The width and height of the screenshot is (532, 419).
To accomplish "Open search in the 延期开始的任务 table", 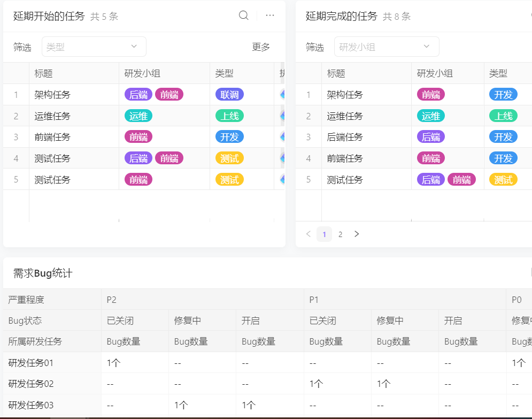I will coord(243,16).
